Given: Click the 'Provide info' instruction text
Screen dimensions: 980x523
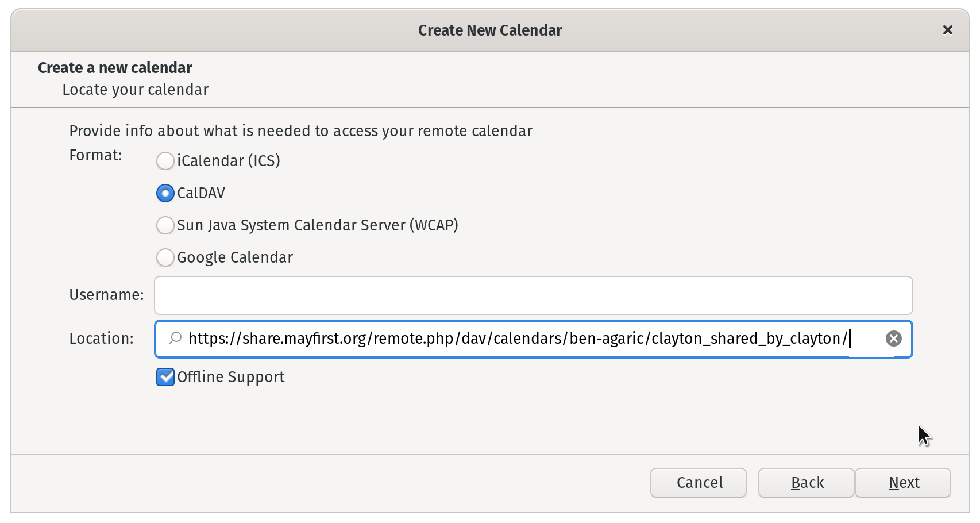Looking at the screenshot, I should pos(300,131).
